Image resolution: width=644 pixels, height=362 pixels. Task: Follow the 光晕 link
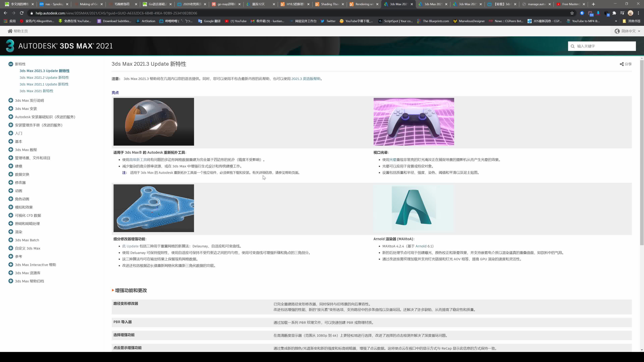[x=393, y=160]
